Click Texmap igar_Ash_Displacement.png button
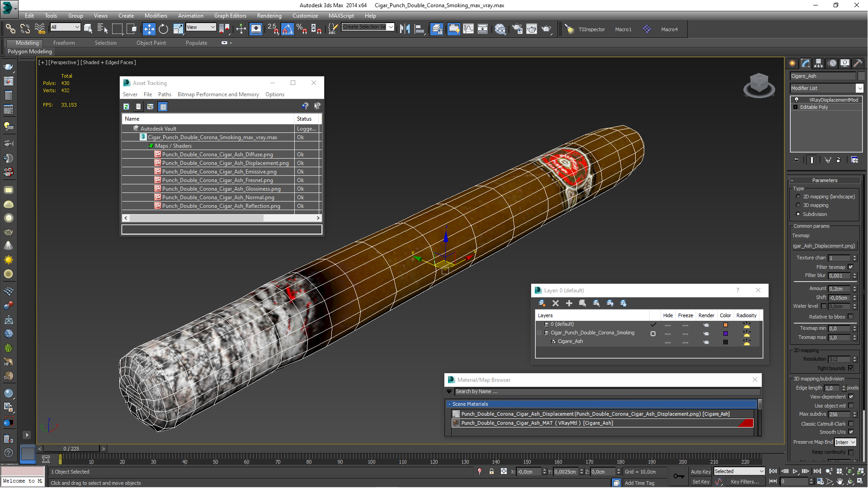Viewport: 868px width, 488px height. point(824,246)
